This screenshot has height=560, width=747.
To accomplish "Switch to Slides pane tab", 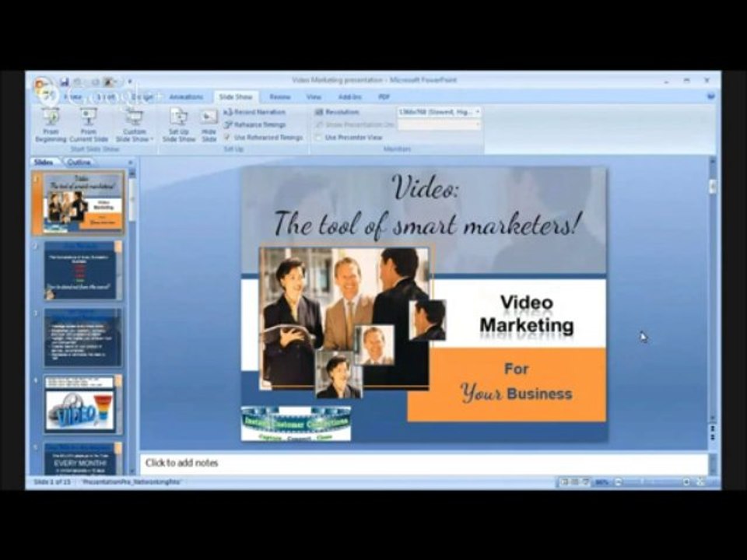I will [44, 163].
